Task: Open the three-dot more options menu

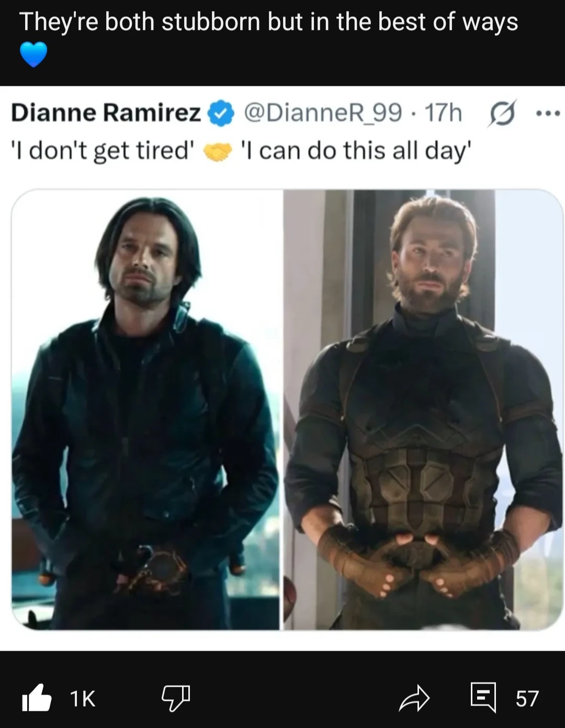Action: pyautogui.click(x=547, y=112)
